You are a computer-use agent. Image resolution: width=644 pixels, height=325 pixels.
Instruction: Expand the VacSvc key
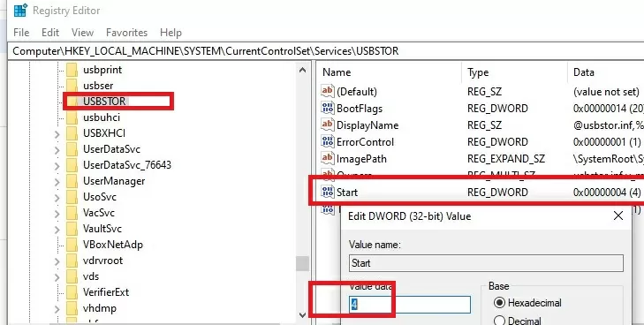click(57, 214)
